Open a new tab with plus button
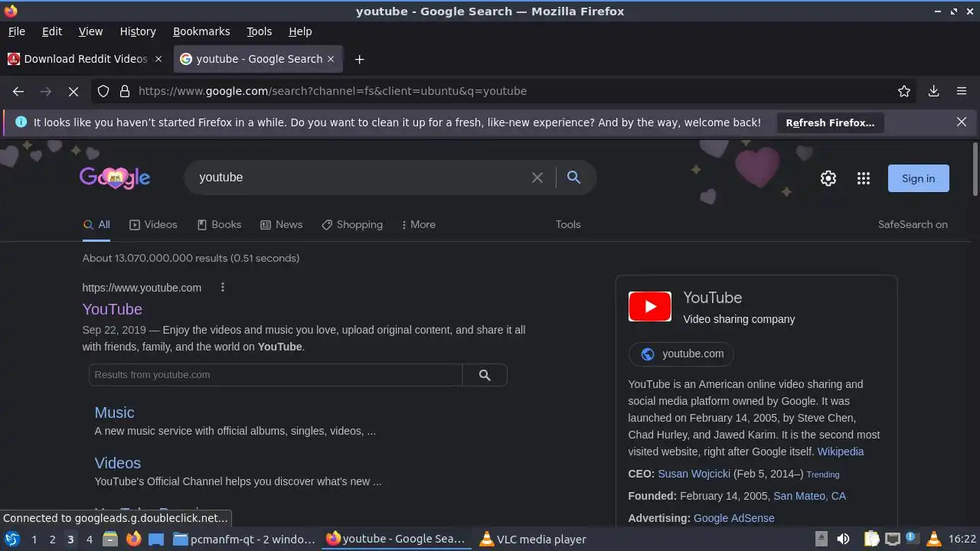980x551 pixels. 359,59
